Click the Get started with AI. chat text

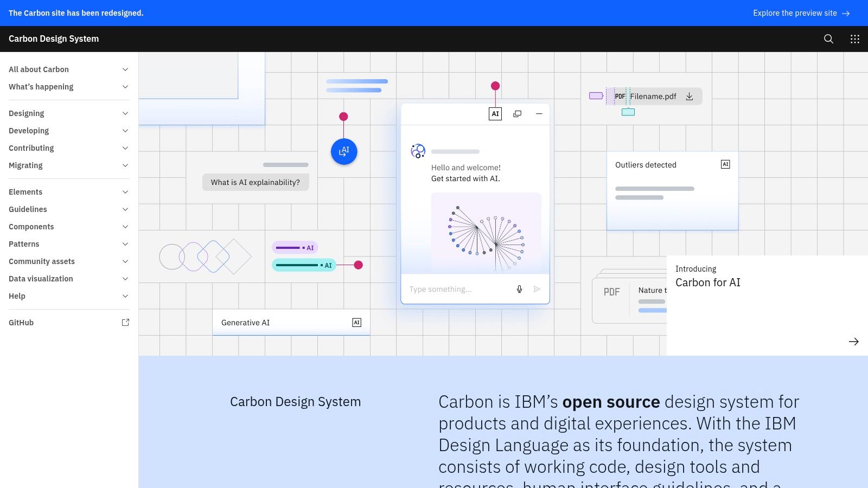(465, 178)
